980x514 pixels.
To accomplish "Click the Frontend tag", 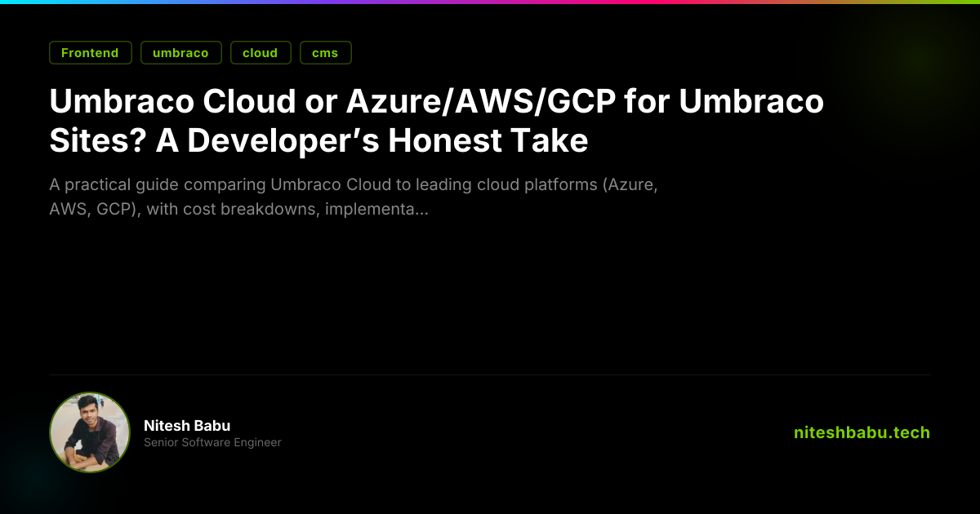I will click(x=90, y=53).
